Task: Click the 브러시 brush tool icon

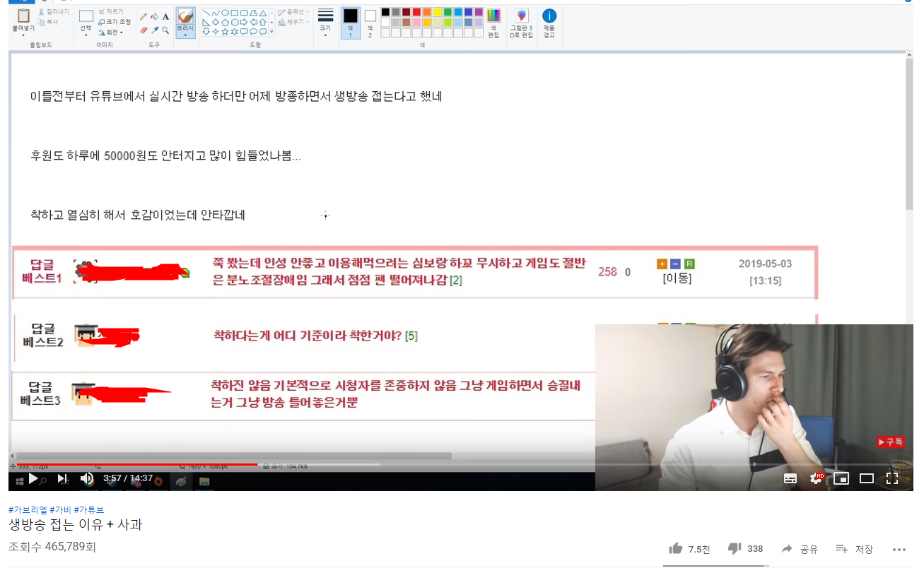Action: coord(186,16)
